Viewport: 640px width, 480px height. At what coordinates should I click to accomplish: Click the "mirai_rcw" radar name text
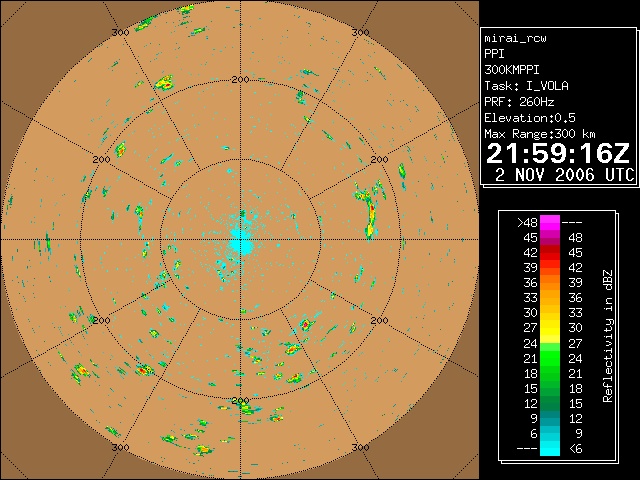pyautogui.click(x=515, y=39)
